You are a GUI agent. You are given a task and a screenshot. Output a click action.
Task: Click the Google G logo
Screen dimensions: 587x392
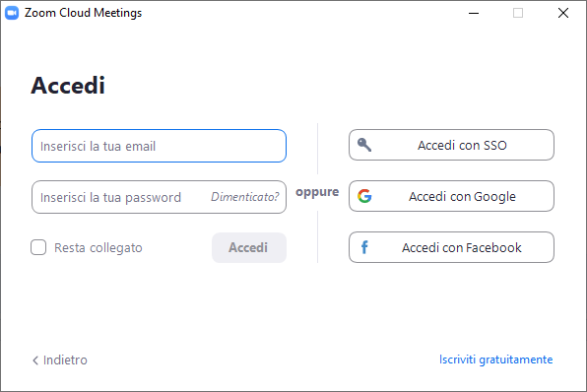tap(364, 196)
